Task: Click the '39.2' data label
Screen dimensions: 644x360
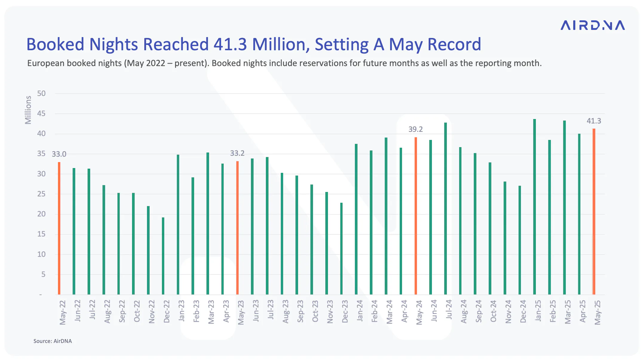Action: tap(415, 129)
